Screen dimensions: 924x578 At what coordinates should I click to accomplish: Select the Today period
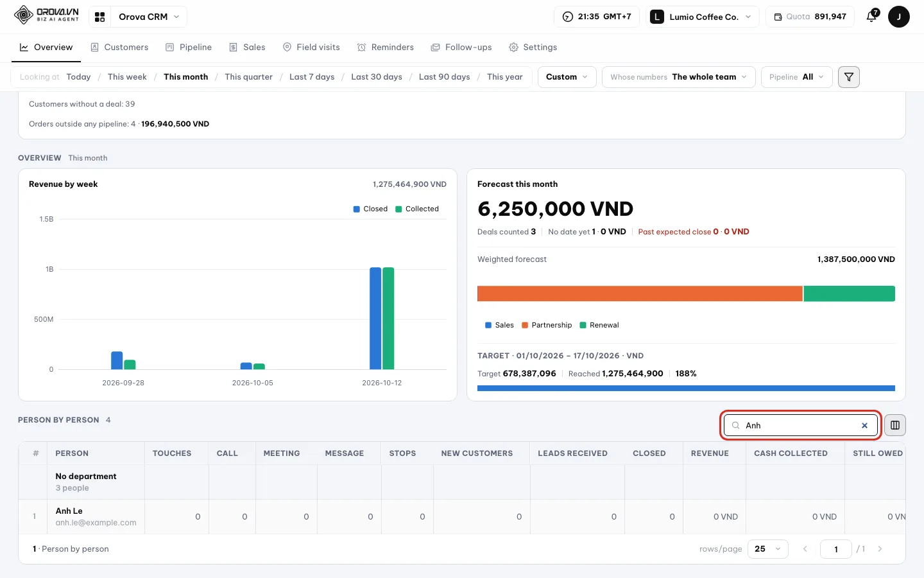click(78, 77)
